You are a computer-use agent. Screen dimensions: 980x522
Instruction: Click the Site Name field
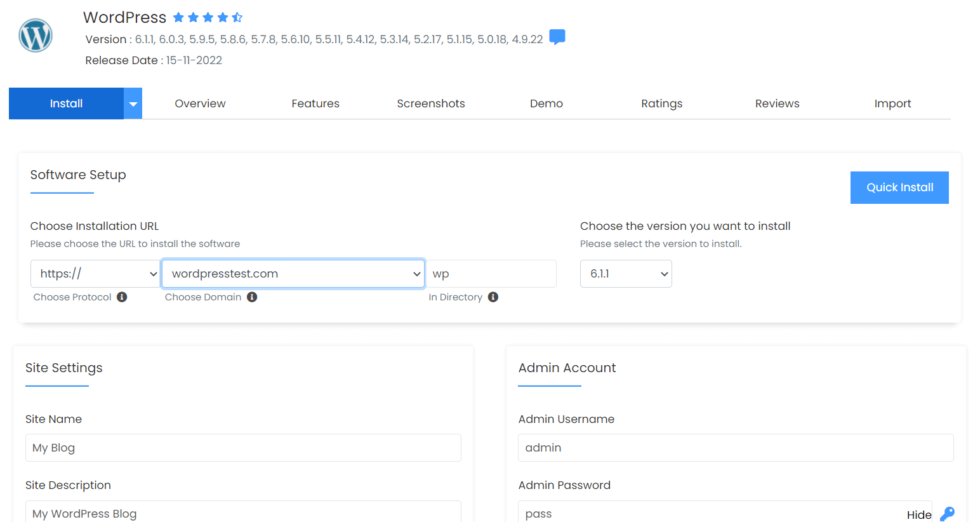click(243, 448)
